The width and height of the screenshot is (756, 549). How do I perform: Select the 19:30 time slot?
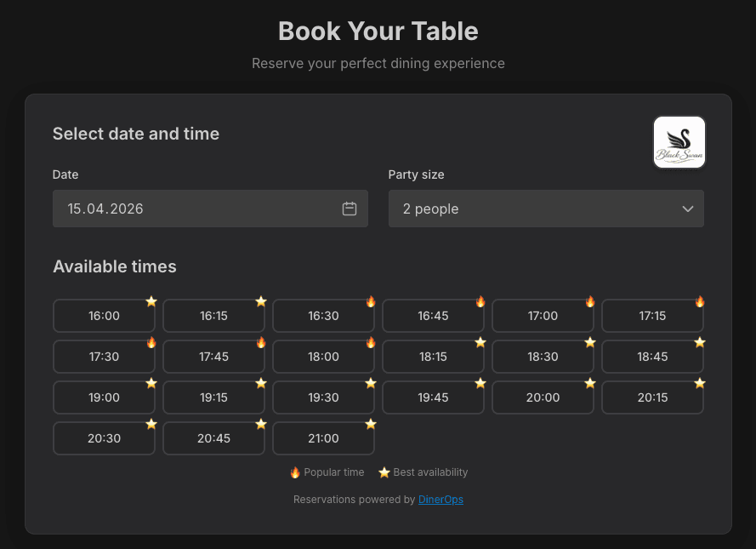[x=323, y=397]
